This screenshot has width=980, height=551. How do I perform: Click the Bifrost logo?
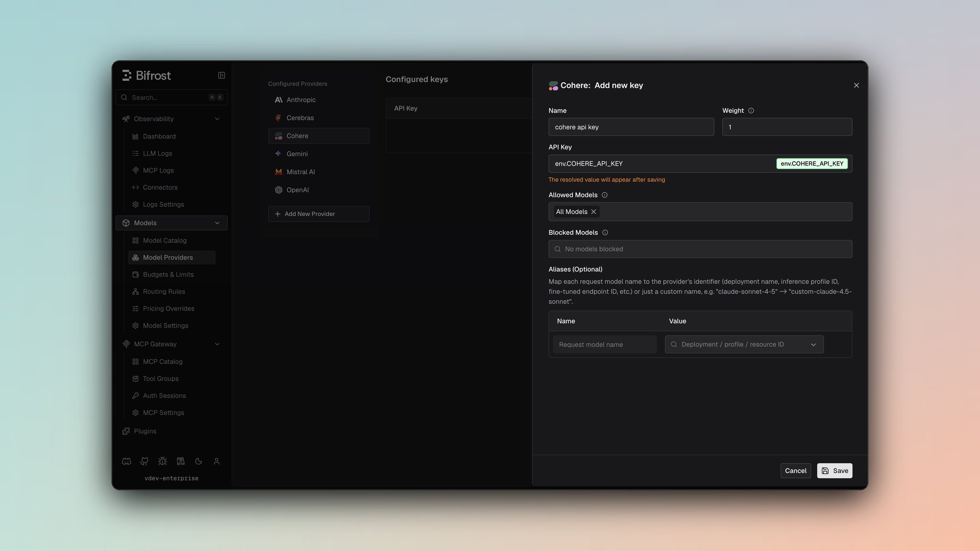click(x=146, y=76)
